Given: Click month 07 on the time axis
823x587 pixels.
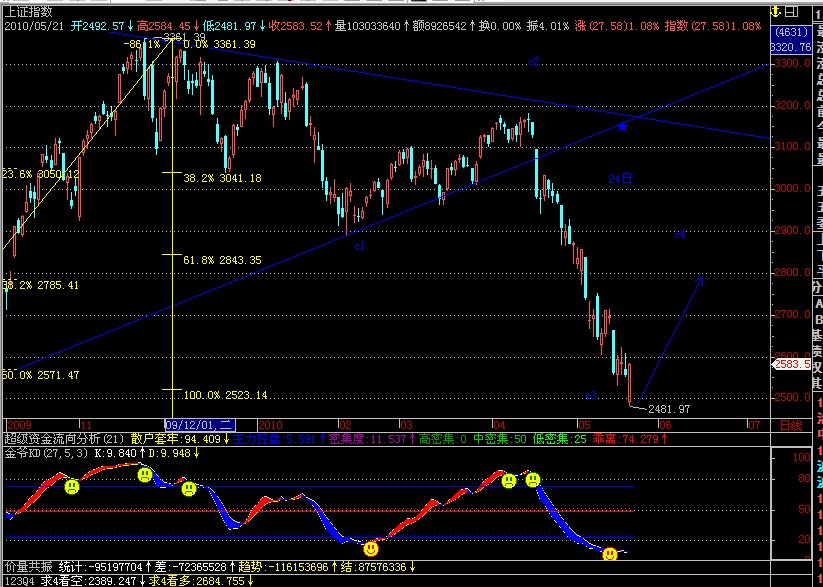Looking at the screenshot, I should coord(754,425).
